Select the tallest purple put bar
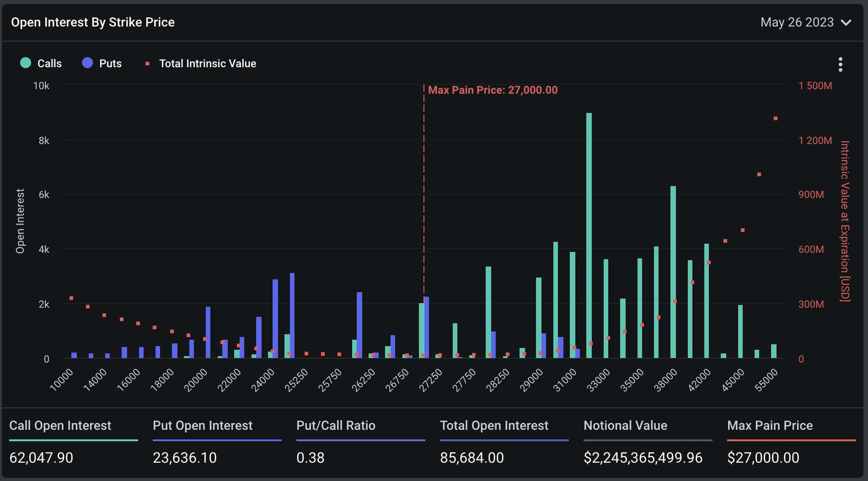Viewport: 868px width, 481px height. [292, 315]
